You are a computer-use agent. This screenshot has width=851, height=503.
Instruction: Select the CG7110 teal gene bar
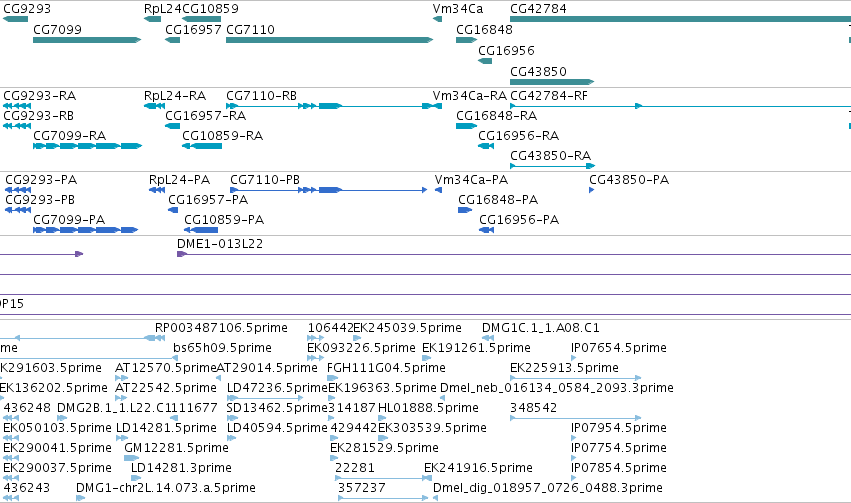click(329, 40)
